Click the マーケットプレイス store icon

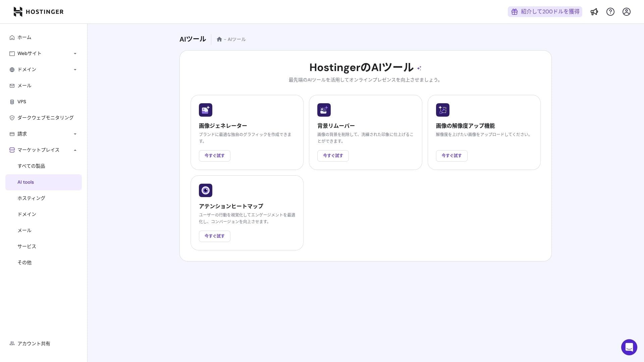[x=12, y=150]
